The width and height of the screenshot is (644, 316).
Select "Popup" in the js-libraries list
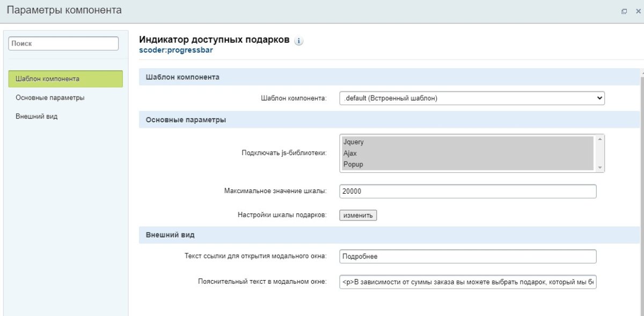coord(376,164)
